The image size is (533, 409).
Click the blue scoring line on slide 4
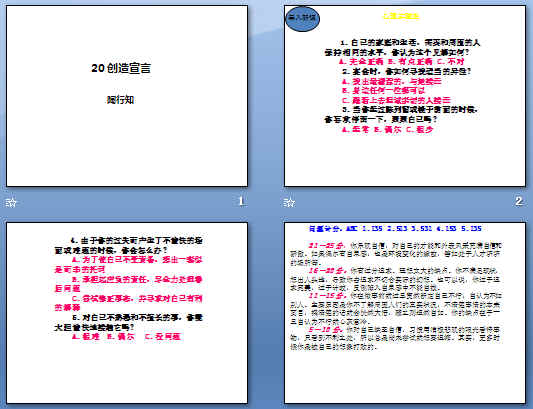(395, 228)
